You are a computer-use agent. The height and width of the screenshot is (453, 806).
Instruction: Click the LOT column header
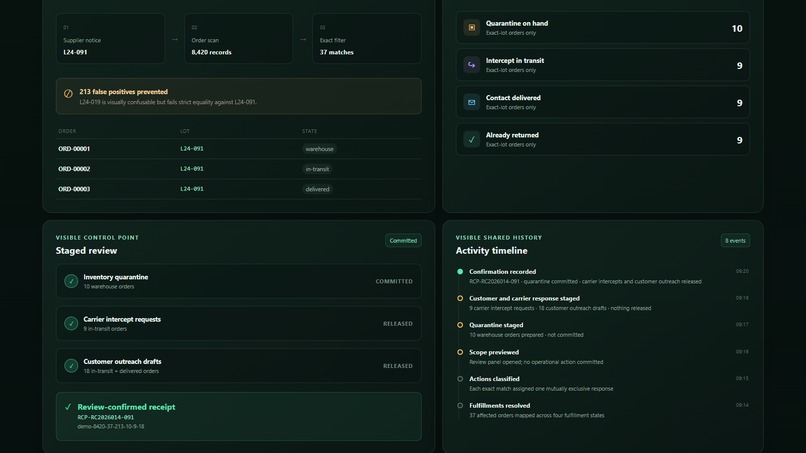click(185, 131)
